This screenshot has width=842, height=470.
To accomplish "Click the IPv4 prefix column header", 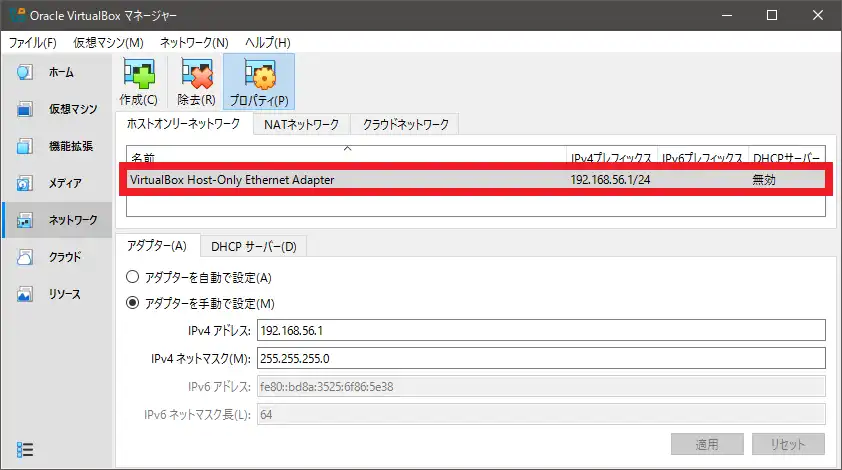I will [612, 156].
